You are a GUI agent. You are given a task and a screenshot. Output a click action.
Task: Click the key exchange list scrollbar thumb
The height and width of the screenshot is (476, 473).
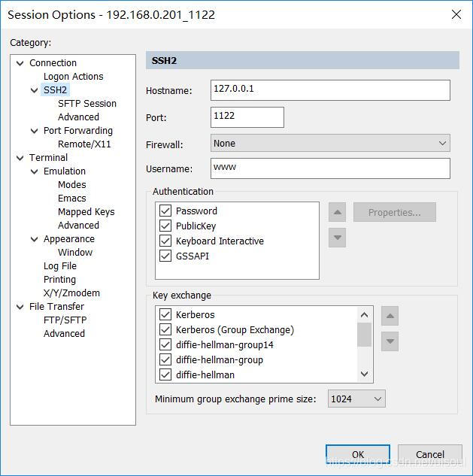tap(364, 335)
